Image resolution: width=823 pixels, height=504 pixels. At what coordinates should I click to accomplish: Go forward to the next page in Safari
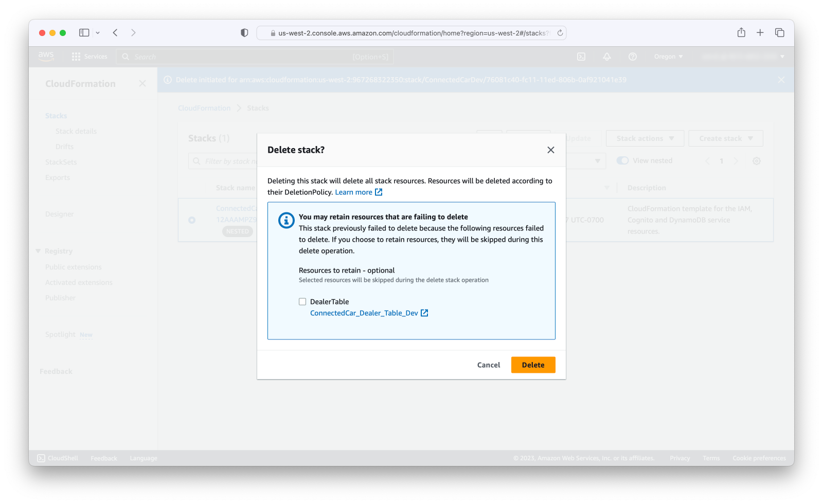click(x=133, y=32)
